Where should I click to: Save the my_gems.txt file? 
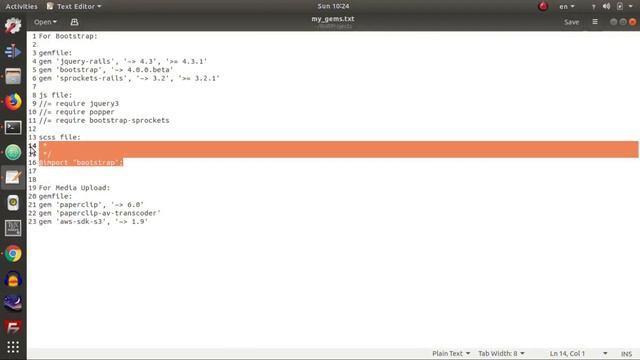tap(571, 22)
